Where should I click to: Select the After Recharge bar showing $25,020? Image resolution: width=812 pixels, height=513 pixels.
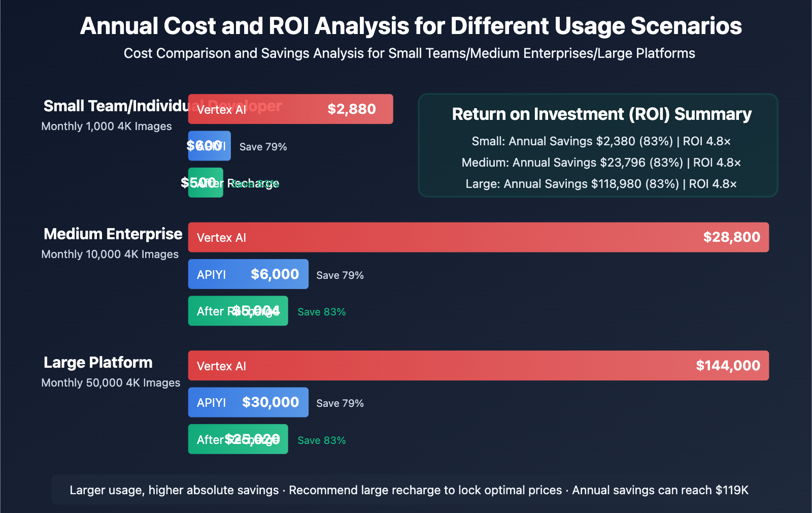[x=238, y=439]
